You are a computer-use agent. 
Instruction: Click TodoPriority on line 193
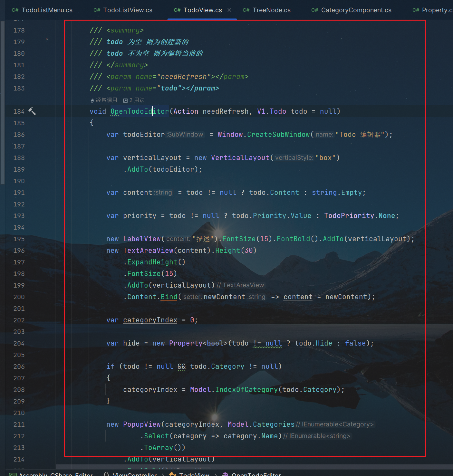pos(349,216)
